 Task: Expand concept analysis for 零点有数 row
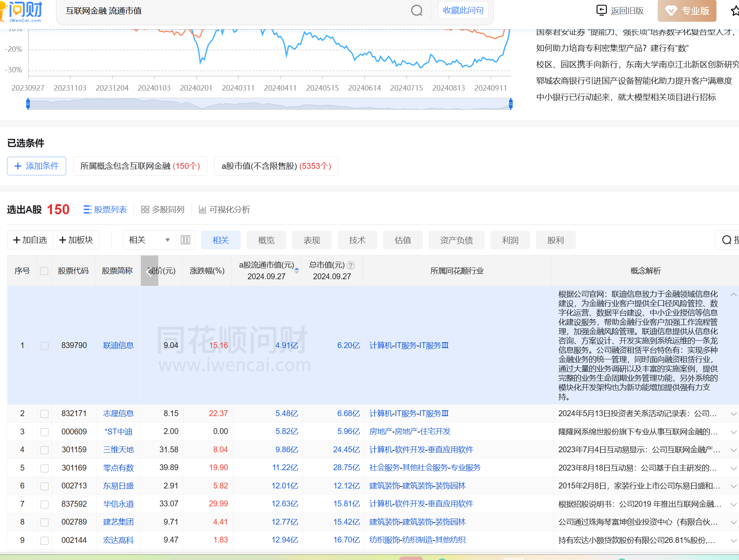(734, 468)
